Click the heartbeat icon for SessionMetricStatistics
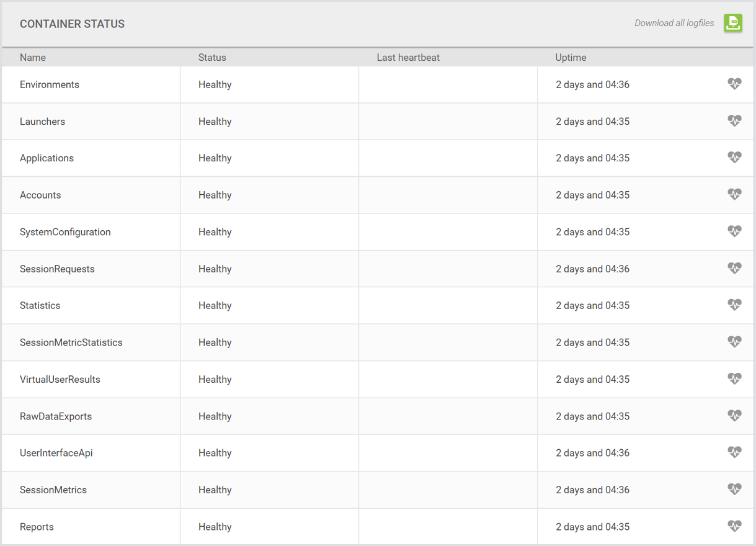Screen dimensions: 756x546 pyautogui.click(x=734, y=341)
